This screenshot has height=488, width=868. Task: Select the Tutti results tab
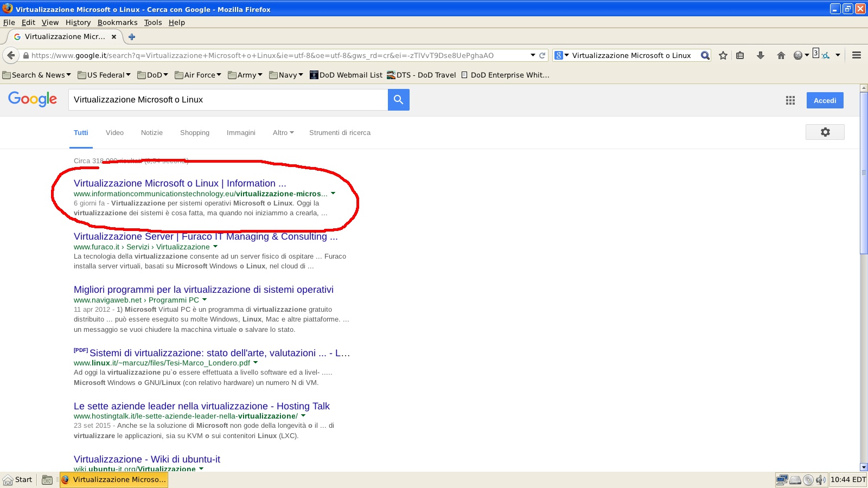point(81,133)
